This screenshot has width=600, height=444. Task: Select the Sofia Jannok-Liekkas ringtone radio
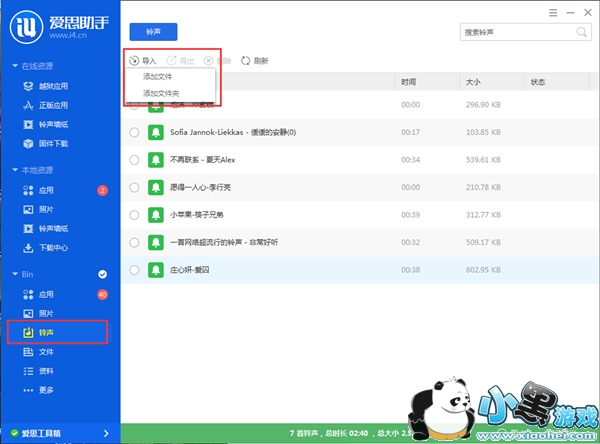[134, 132]
